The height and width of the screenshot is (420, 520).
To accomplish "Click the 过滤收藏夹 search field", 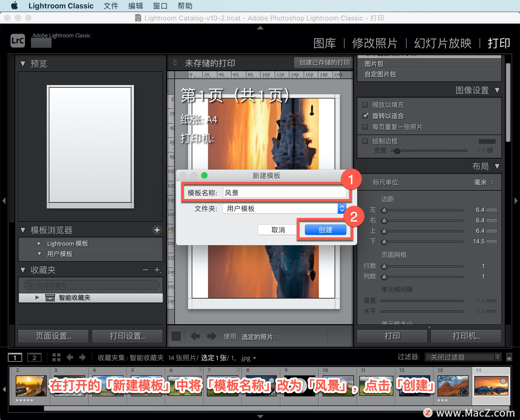I will (91, 285).
